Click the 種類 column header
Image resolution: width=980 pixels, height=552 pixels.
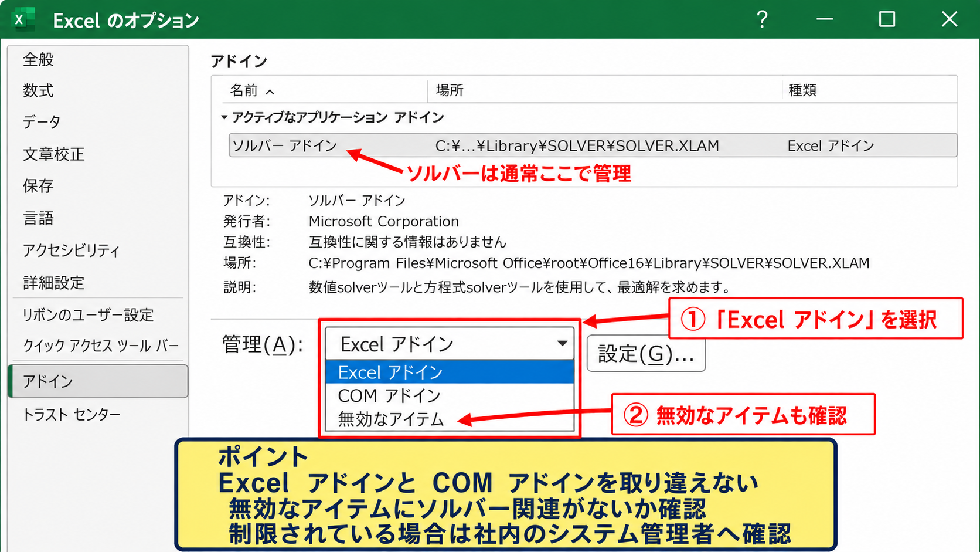coord(802,90)
